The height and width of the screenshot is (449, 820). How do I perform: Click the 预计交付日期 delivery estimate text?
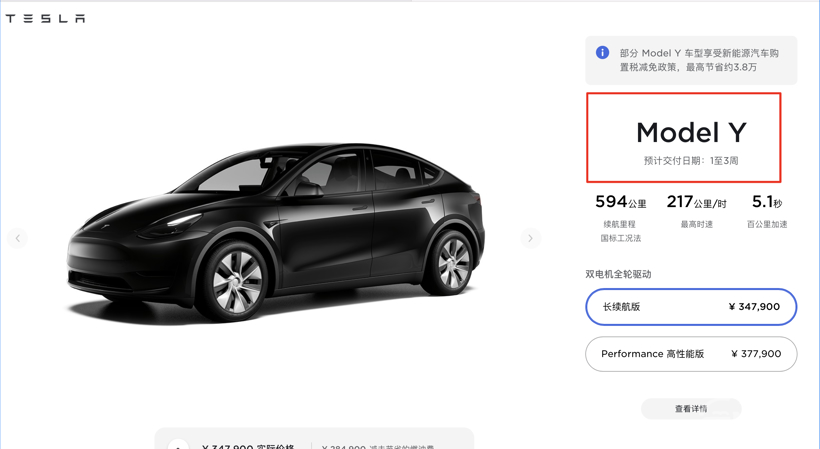(691, 161)
